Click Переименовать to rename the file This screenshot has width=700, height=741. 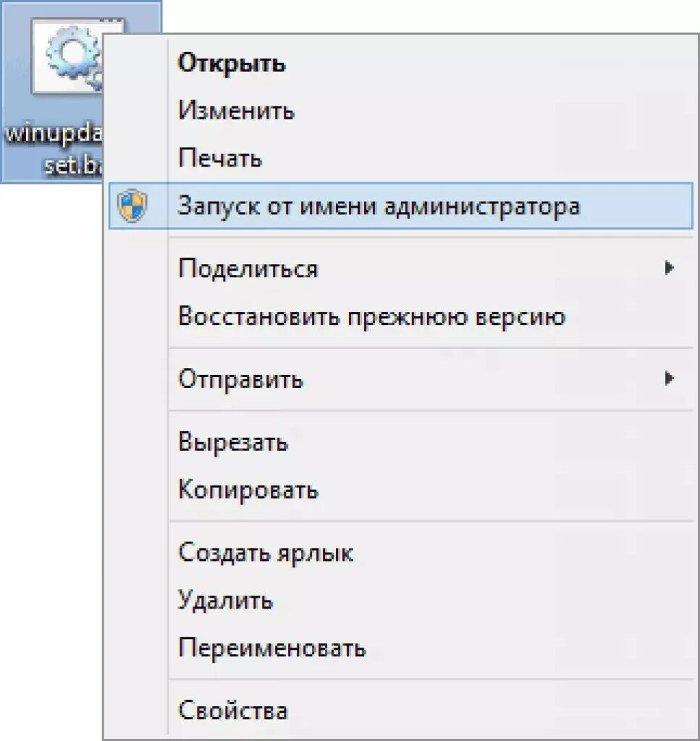pos(400,648)
